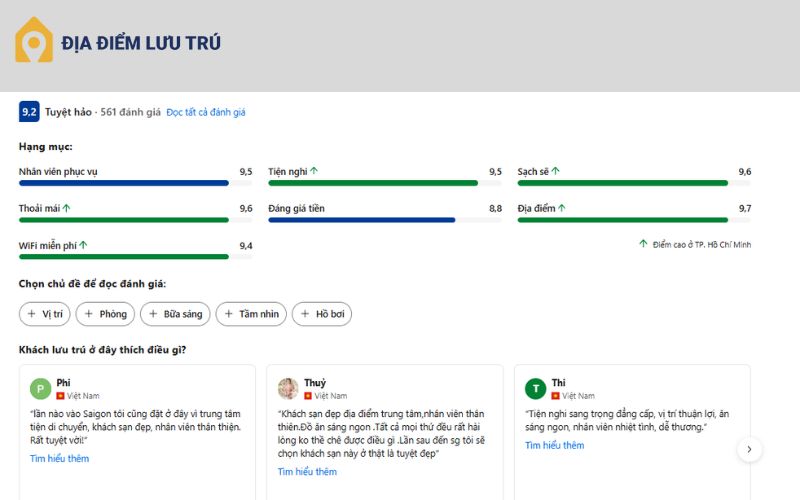Click the orange location pin logo
The image size is (800, 500).
tap(34, 41)
